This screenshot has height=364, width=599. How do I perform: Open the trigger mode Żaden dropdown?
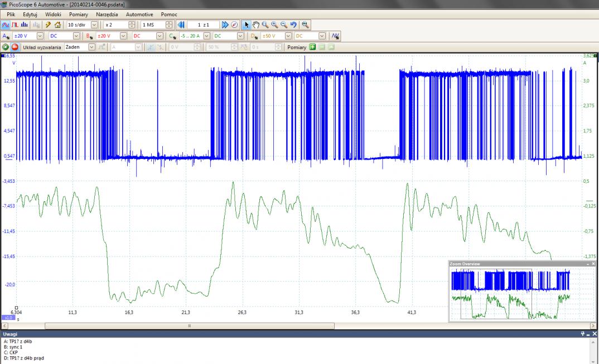pyautogui.click(x=92, y=47)
